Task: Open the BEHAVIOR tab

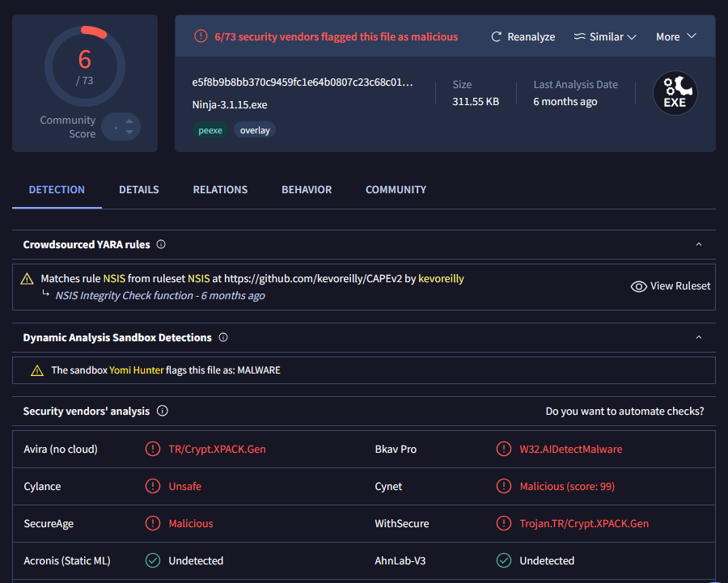Action: [307, 190]
